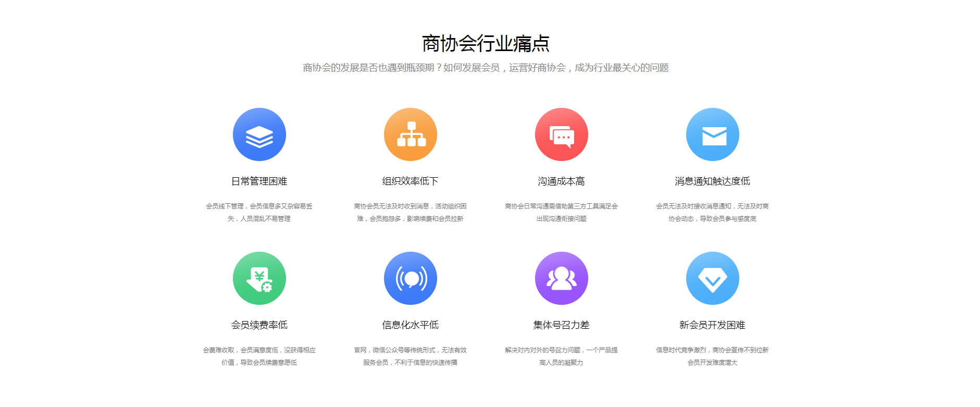Viewport: 980px width, 407px height.
Task: Select the heading 商协会行业痛点
Action: (x=486, y=43)
